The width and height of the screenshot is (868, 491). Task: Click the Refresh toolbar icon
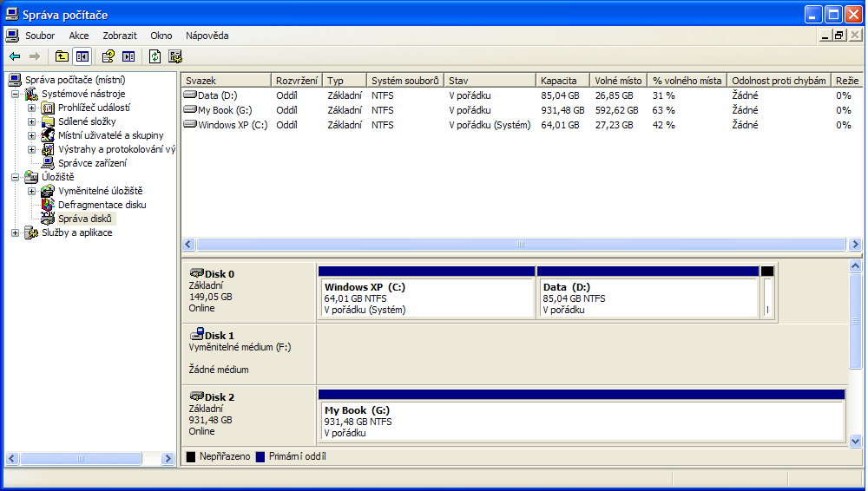click(x=155, y=56)
